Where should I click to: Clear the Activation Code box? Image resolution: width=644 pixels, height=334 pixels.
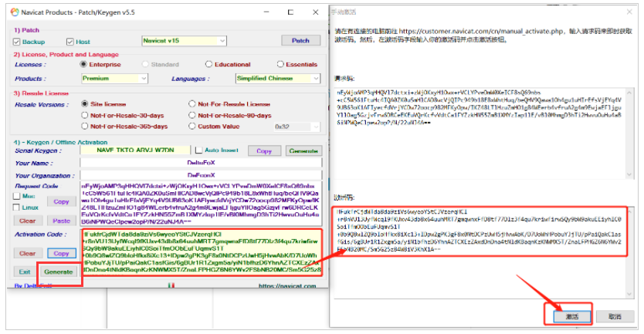(x=28, y=254)
